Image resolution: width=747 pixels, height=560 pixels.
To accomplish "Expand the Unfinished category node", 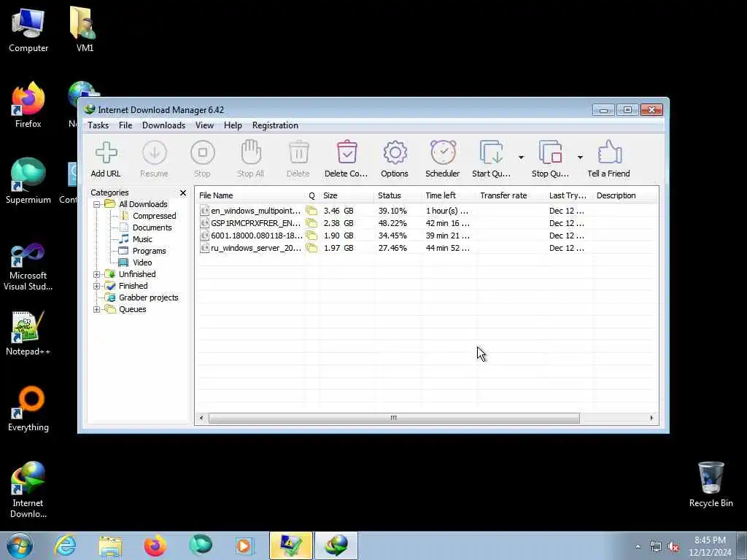I will 97,274.
